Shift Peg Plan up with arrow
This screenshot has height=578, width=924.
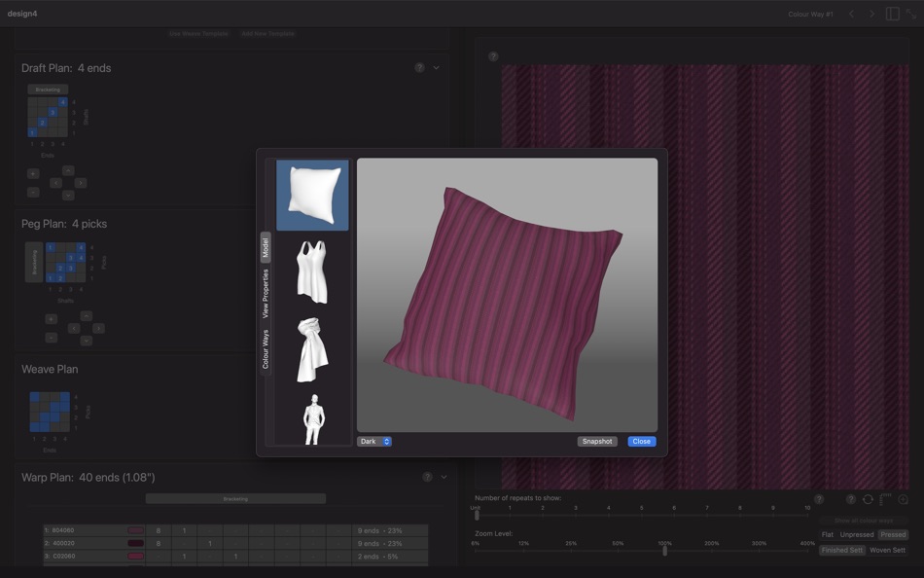coord(86,315)
